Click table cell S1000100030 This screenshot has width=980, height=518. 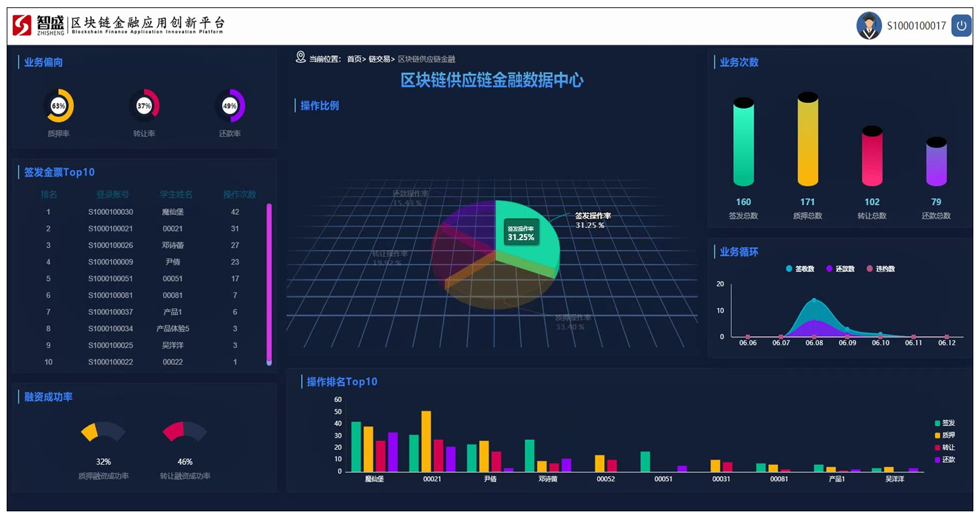(x=111, y=212)
